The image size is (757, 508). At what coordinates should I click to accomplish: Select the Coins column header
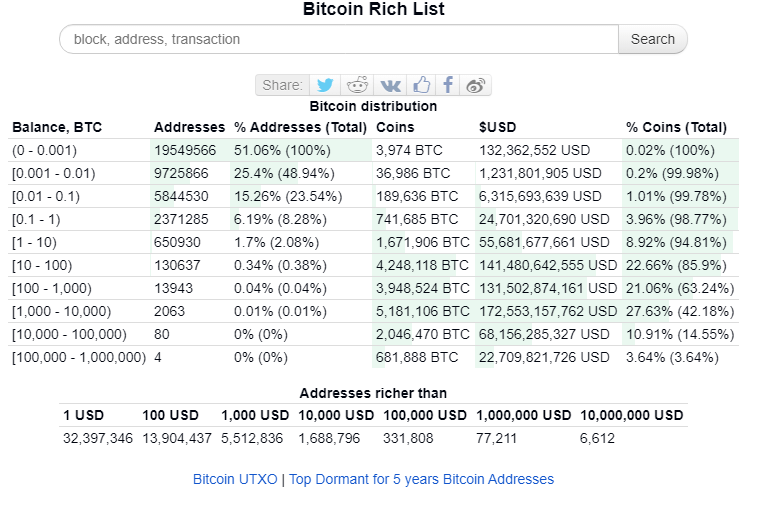coord(395,127)
